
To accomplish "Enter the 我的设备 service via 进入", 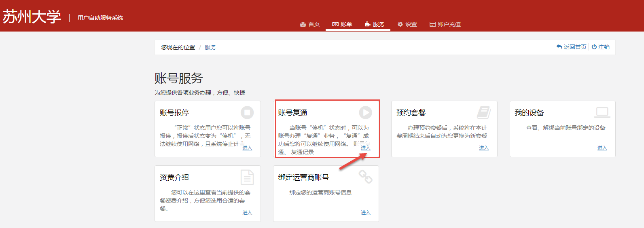I will (602, 148).
